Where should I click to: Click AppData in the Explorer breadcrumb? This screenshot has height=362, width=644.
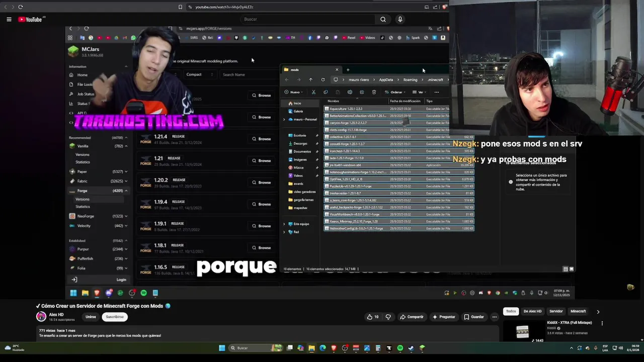click(386, 79)
